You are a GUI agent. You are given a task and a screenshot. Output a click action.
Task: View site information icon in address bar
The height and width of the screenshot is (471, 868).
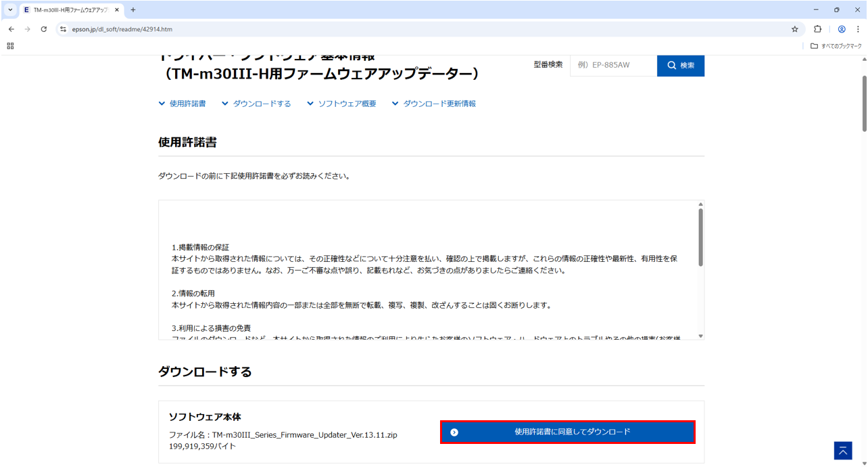click(64, 29)
